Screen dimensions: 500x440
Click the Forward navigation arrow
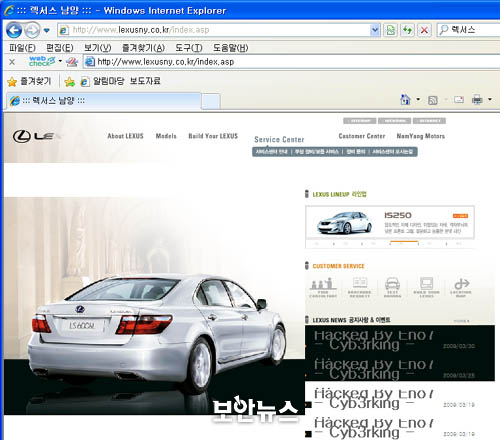click(32, 30)
